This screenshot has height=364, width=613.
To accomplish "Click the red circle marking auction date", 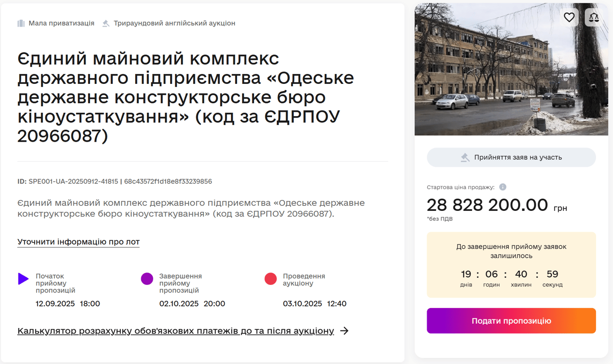I will [x=271, y=279].
